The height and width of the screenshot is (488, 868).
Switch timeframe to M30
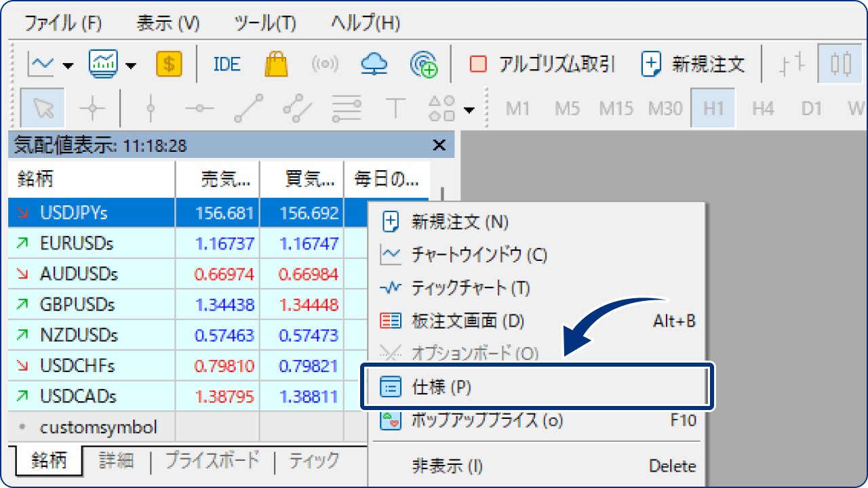coord(665,108)
